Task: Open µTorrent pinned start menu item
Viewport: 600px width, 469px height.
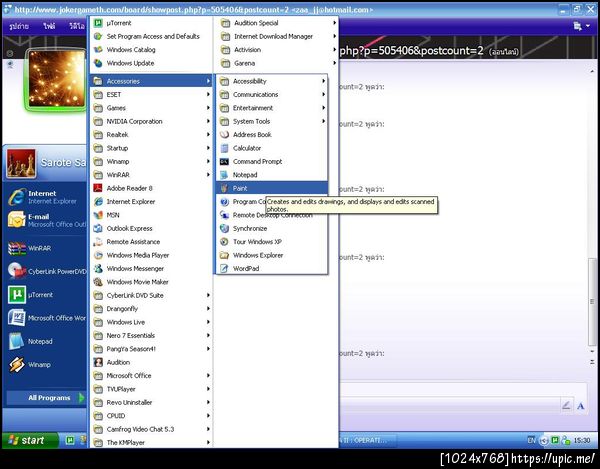Action: tap(46, 295)
